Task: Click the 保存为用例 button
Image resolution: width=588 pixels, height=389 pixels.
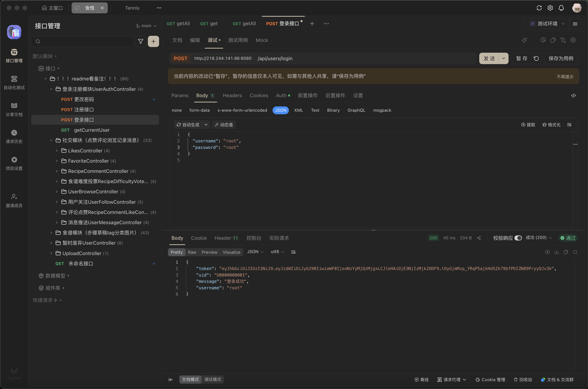Action: tap(561, 59)
